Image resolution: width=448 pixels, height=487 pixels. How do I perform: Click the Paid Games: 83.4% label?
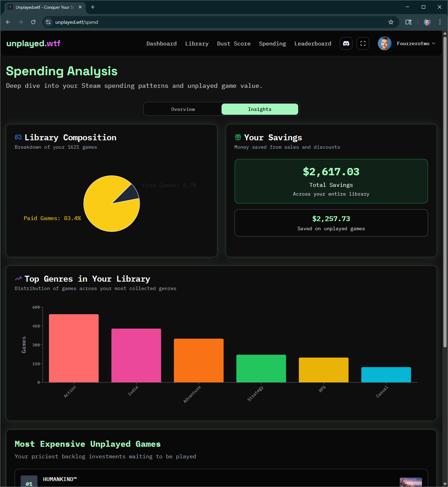pyautogui.click(x=52, y=218)
